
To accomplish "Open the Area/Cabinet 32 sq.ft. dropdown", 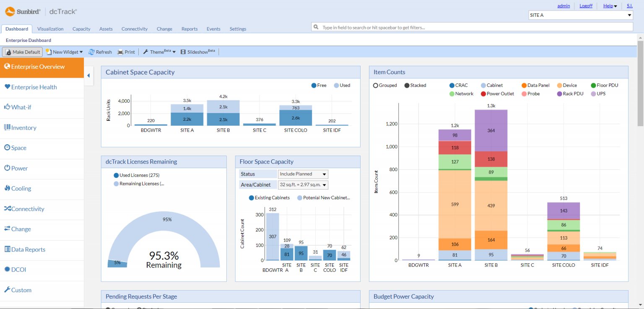I will 303,185.
